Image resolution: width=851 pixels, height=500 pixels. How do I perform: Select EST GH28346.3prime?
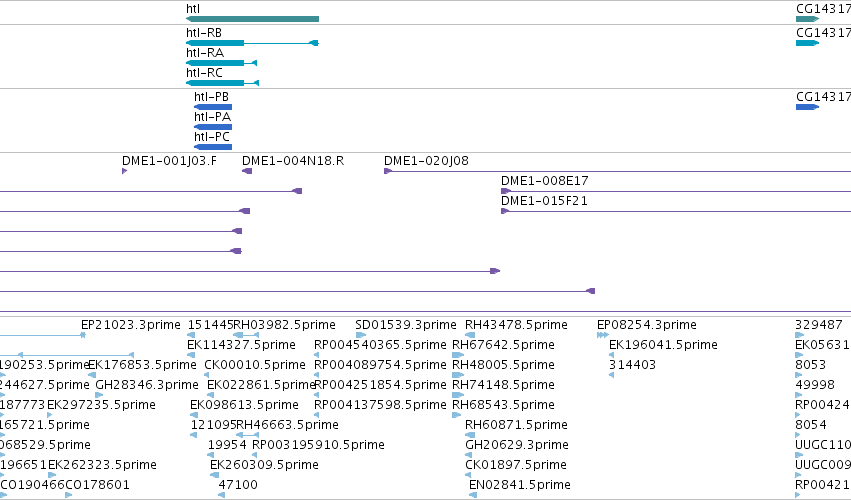click(x=147, y=385)
